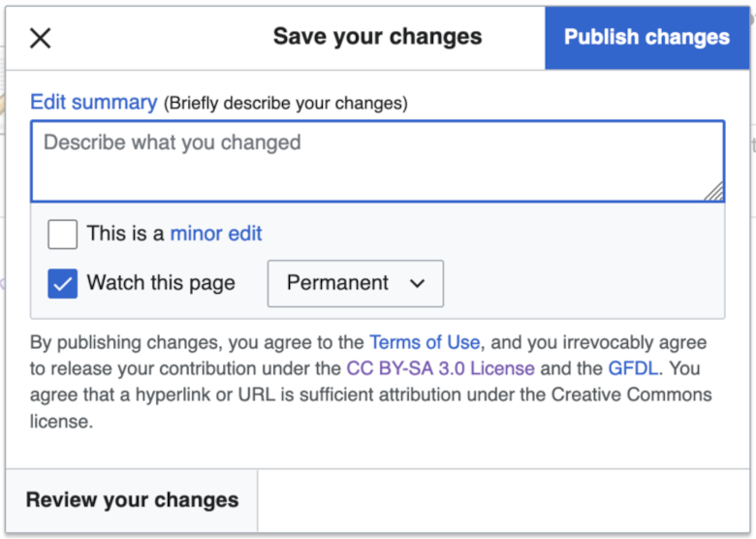This screenshot has width=756, height=539.
Task: Click the Watch this page label
Action: 161,283
